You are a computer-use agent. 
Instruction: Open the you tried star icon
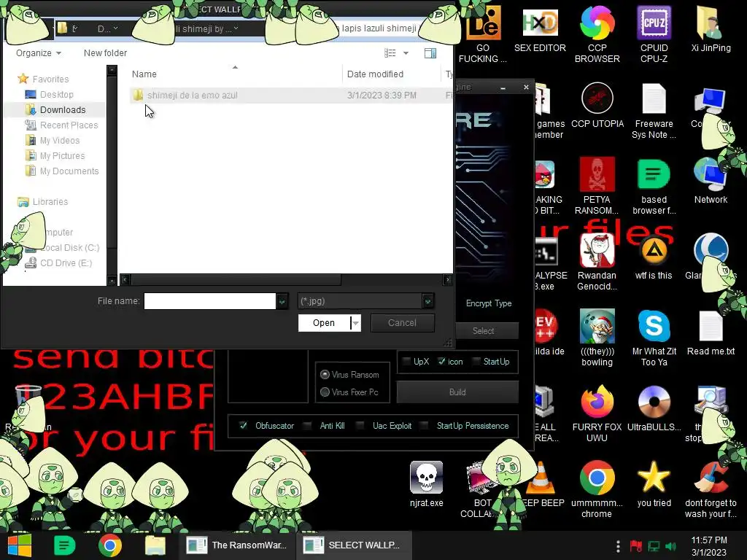tap(654, 484)
